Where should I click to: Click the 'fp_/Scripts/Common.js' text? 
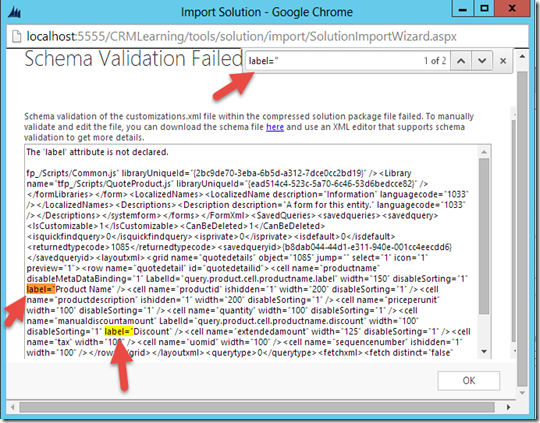72,173
